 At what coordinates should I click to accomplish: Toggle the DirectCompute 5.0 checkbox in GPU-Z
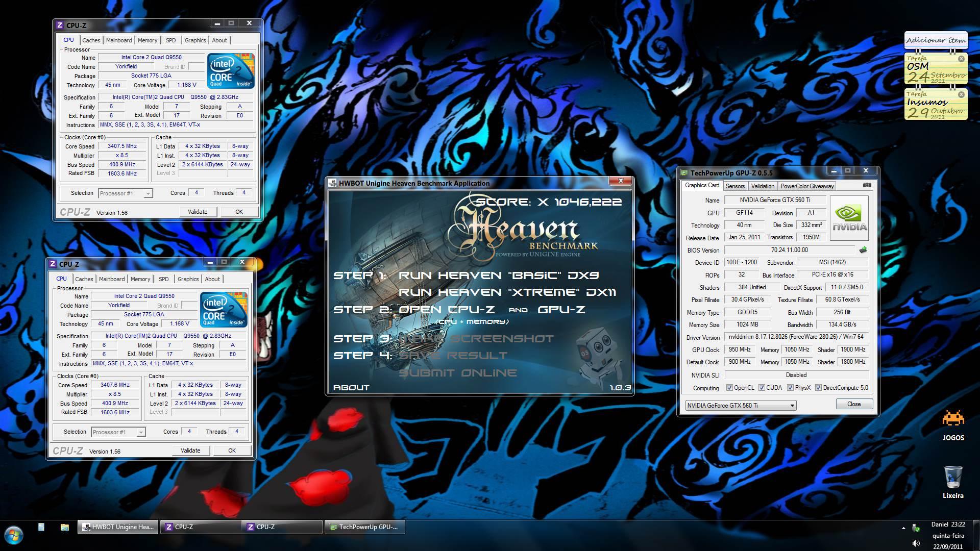818,388
